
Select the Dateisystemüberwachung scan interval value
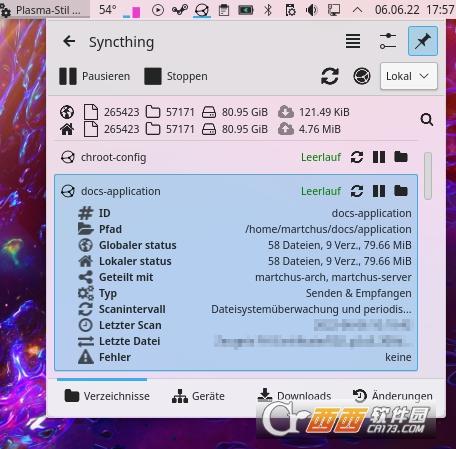coord(311,309)
